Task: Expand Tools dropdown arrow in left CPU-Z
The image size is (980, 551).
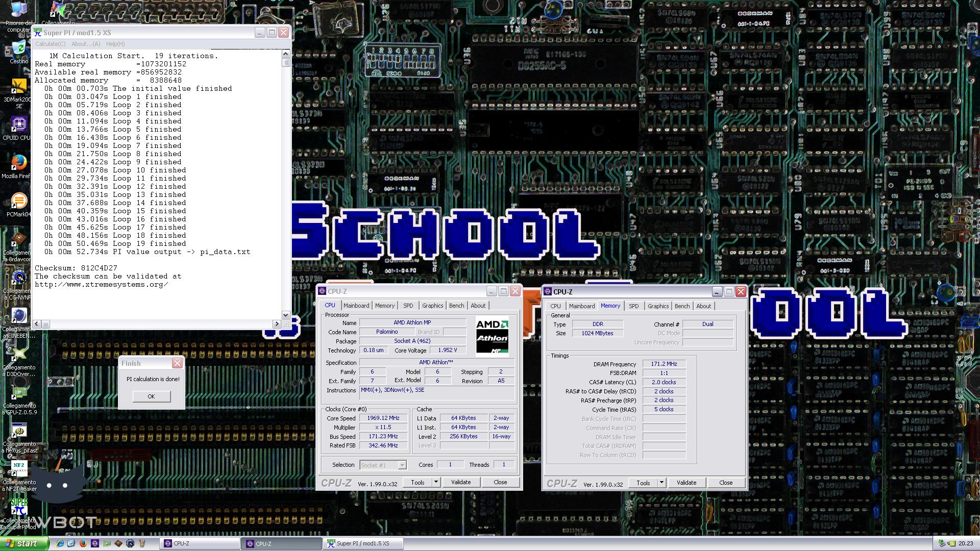Action: pos(436,482)
